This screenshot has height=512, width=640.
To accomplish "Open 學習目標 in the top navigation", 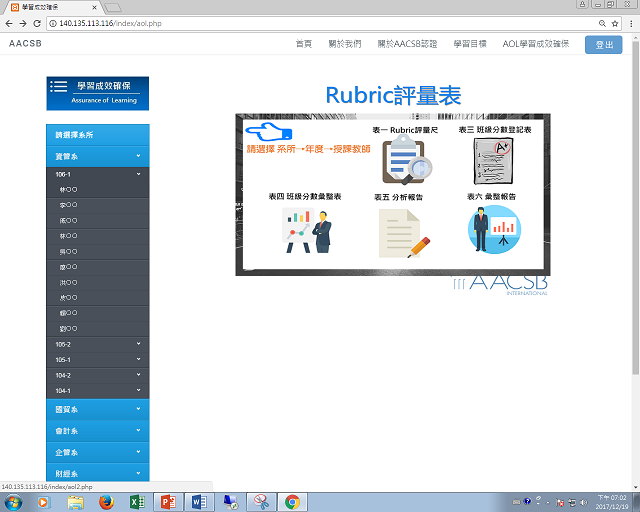I will tap(470, 44).
